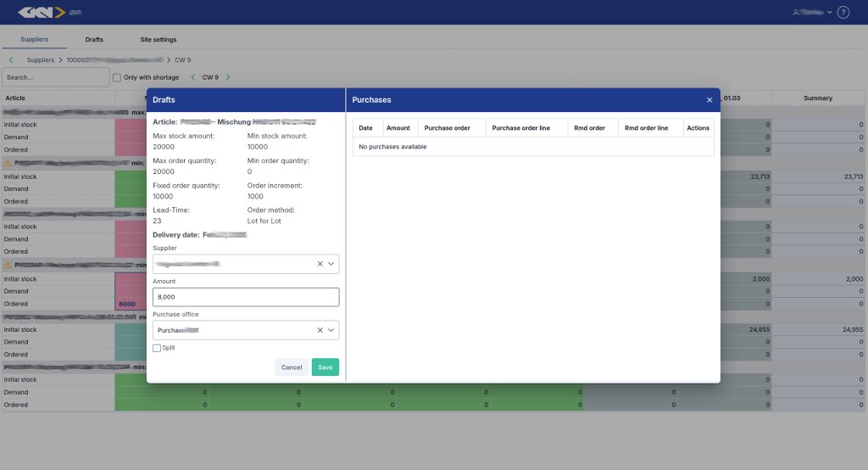
Task: Switch to the Drafts tab
Action: 94,40
